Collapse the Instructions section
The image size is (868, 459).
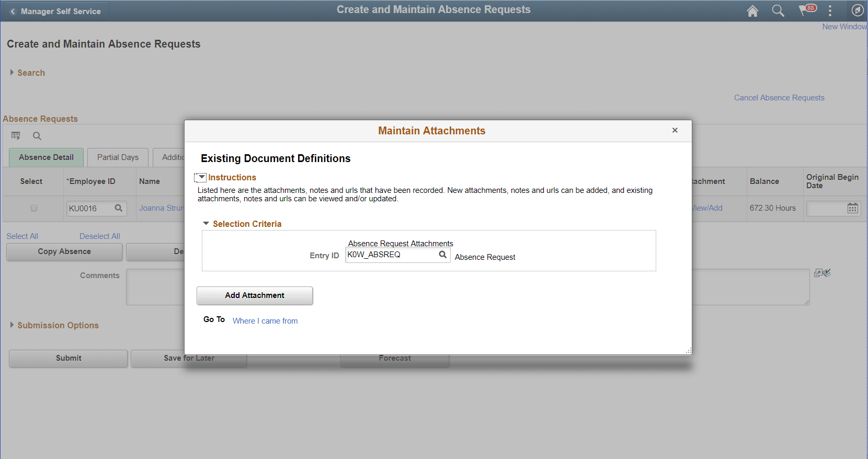point(200,177)
